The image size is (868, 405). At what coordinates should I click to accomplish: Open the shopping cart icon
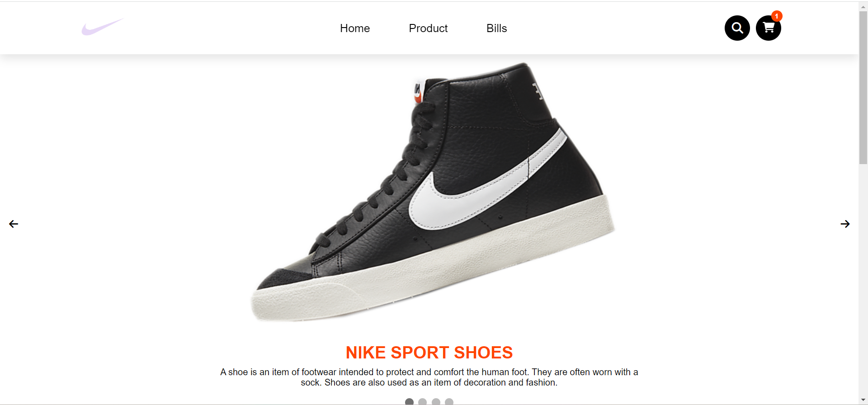point(768,28)
